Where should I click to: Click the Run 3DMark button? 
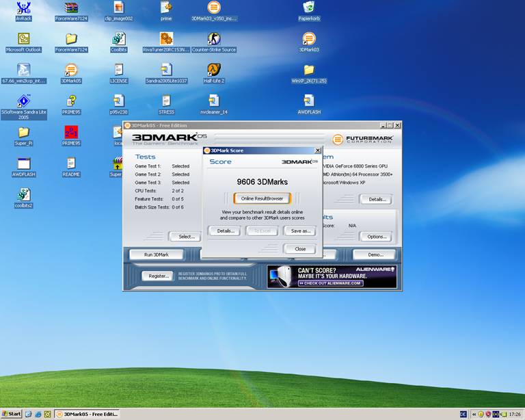point(157,254)
